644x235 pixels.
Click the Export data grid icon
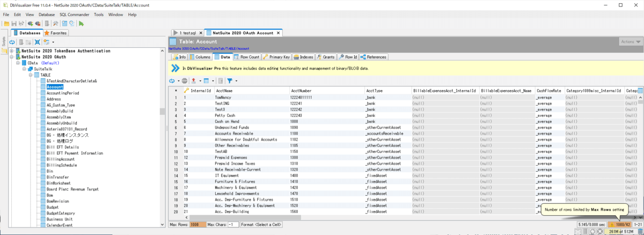[x=194, y=80]
